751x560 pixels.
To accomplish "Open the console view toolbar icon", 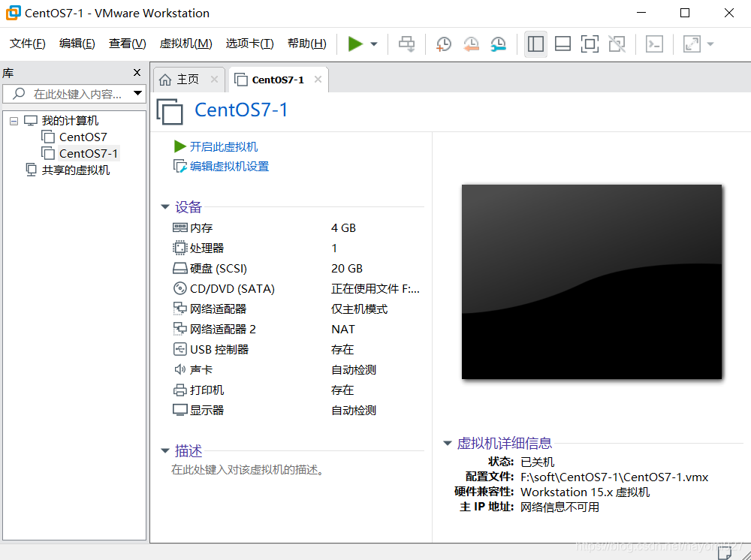I will point(654,44).
